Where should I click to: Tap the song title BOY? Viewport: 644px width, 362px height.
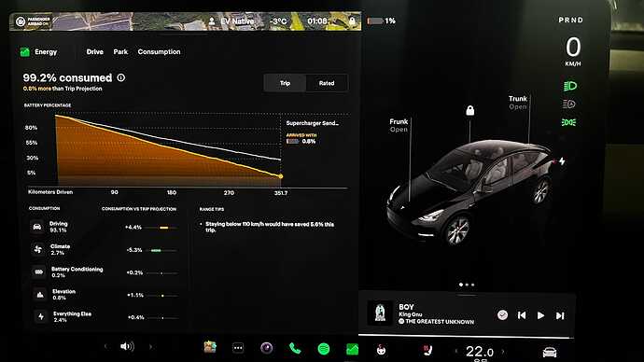pyautogui.click(x=406, y=307)
